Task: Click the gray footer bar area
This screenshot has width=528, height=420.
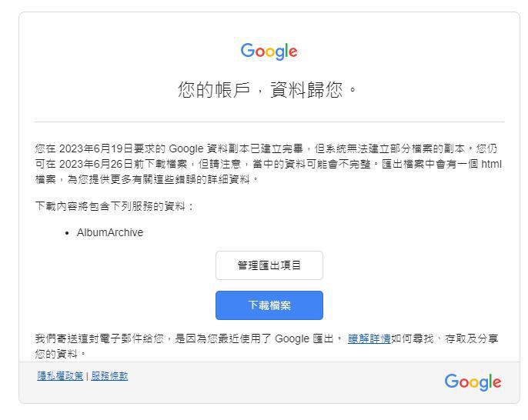Action: (269, 382)
